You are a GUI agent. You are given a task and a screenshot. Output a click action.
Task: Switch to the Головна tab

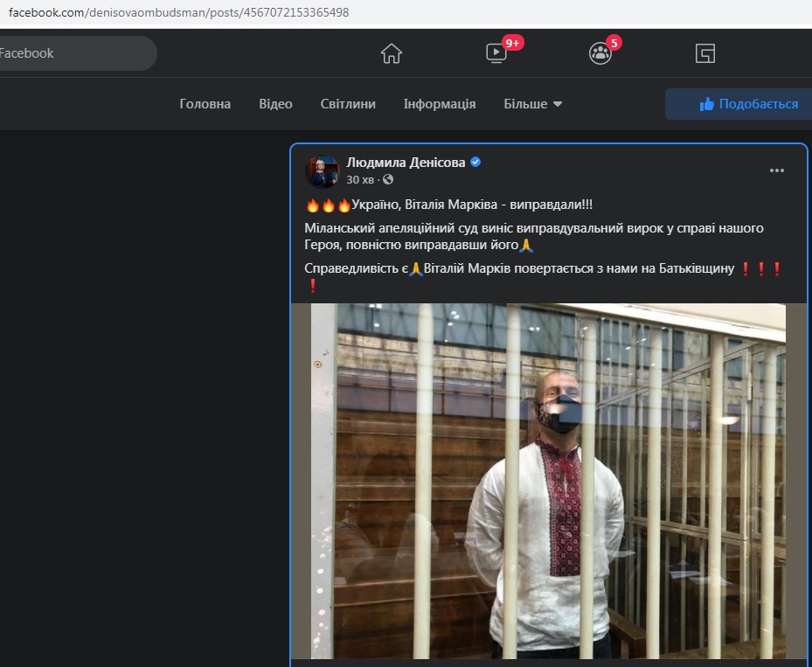click(x=205, y=104)
